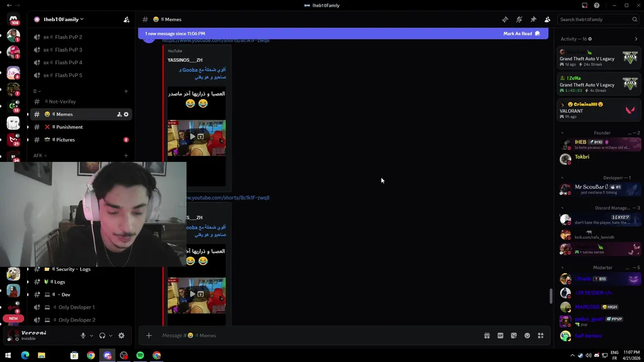Screen dimensions: 644x362
Task: Open File Explorer from the taskbar
Action: pyautogui.click(x=41, y=355)
